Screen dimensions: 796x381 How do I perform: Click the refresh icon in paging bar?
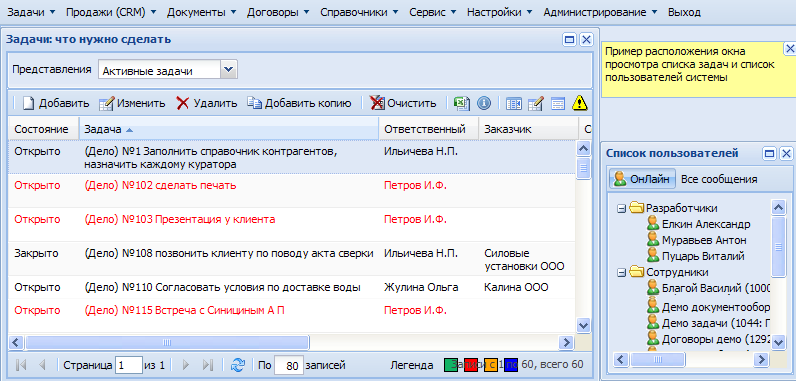(x=238, y=365)
